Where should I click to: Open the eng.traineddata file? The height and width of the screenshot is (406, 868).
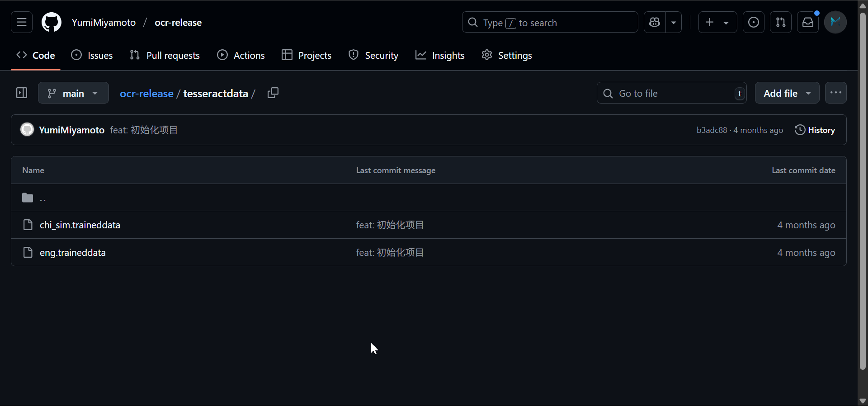coord(73,253)
